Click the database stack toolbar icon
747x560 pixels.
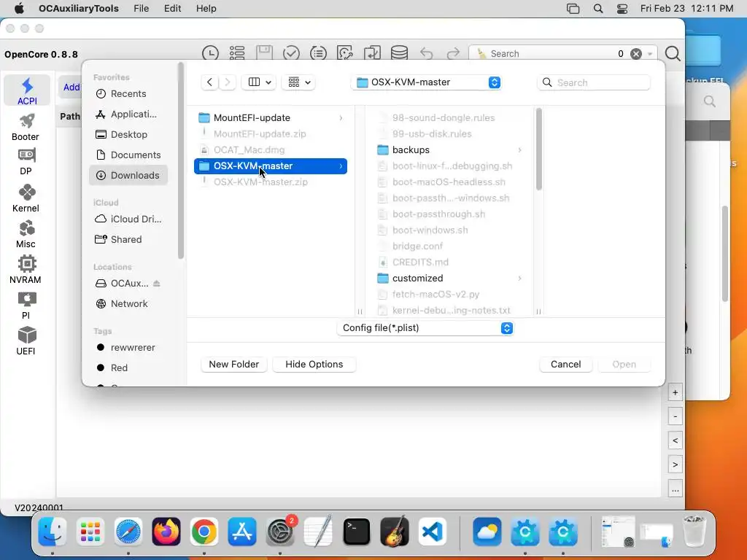[x=399, y=53]
